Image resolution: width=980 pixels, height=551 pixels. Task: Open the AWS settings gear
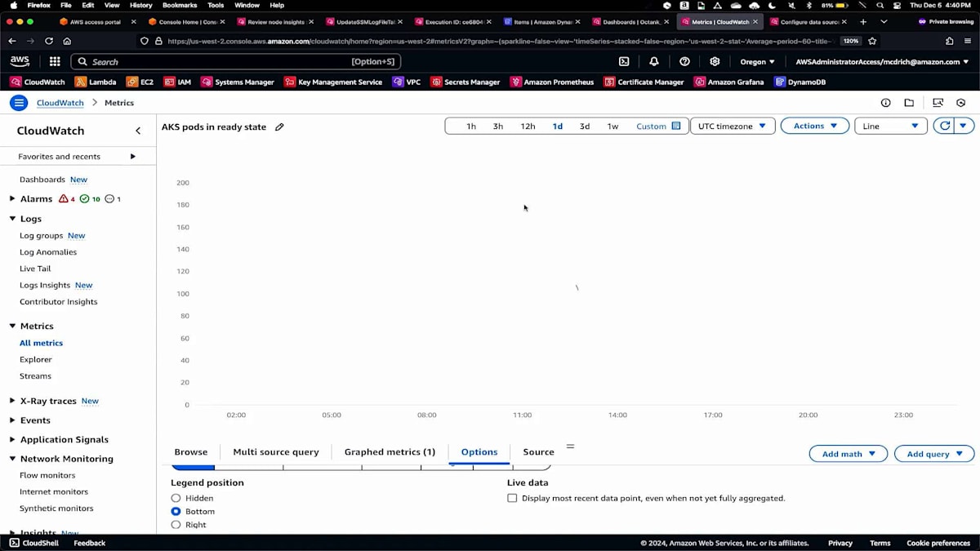715,61
